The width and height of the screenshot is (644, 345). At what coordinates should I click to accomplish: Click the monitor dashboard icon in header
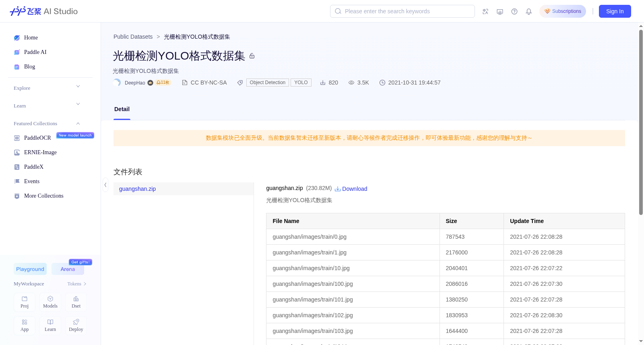pos(500,11)
